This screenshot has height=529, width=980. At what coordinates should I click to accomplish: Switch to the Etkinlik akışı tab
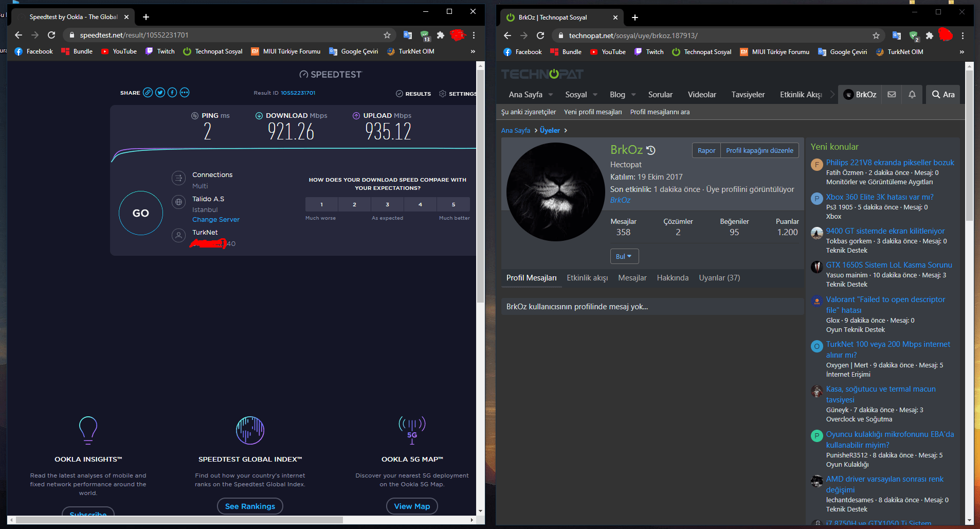click(587, 278)
